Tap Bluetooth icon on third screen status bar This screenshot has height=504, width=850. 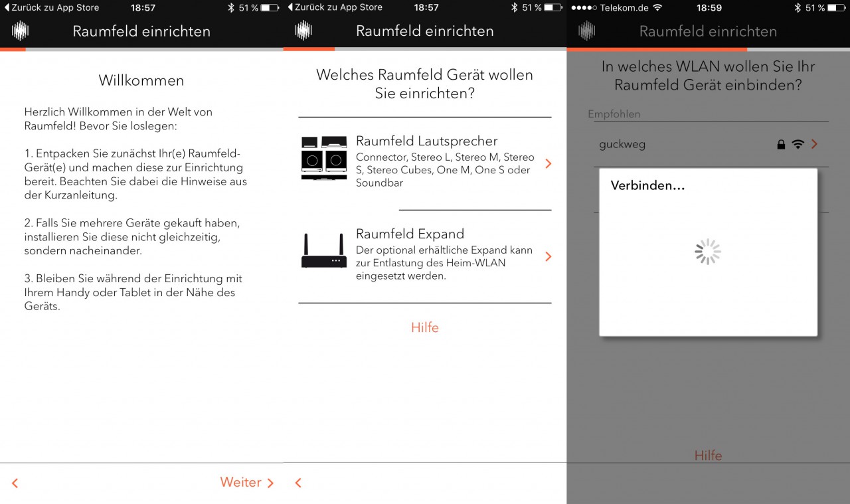tap(798, 7)
